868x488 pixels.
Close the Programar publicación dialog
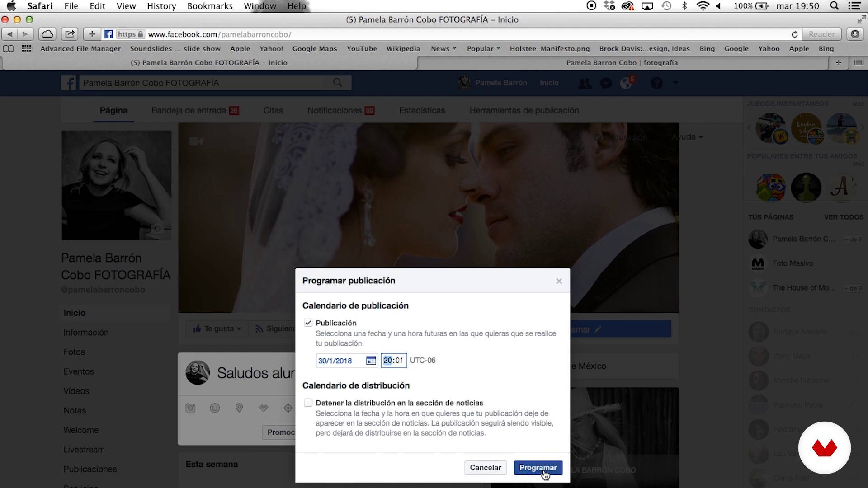point(559,281)
